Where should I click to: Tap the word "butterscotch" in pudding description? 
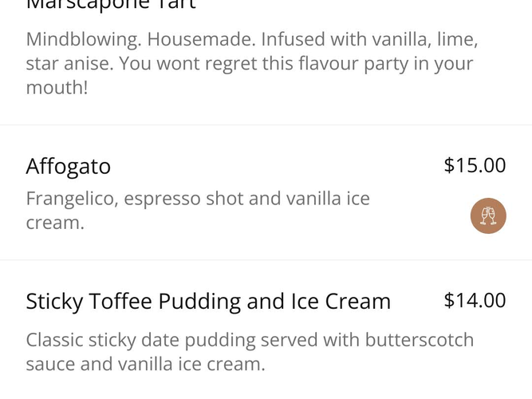[420, 340]
